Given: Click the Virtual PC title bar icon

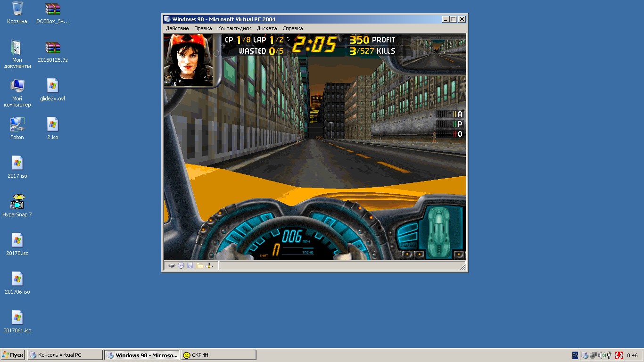Looking at the screenshot, I should [x=167, y=19].
